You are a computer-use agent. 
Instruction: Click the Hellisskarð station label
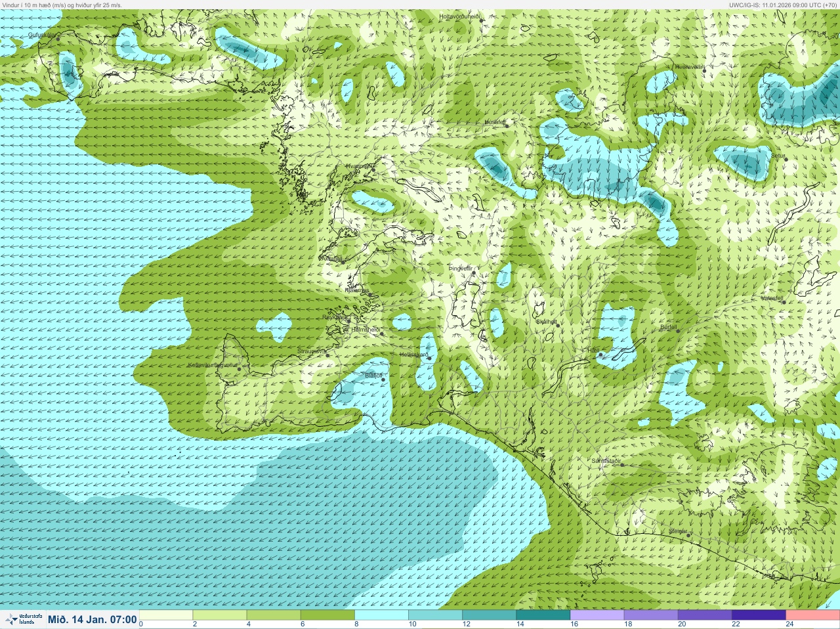tap(414, 355)
